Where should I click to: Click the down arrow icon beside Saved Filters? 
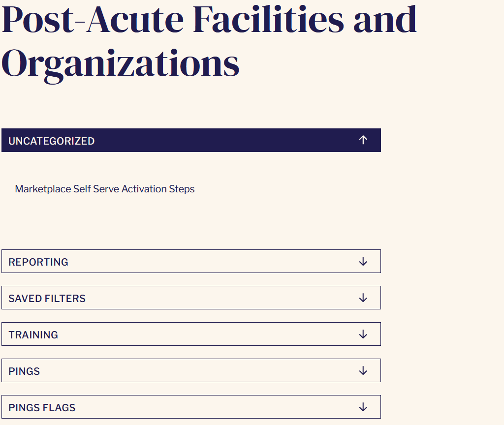[363, 298]
